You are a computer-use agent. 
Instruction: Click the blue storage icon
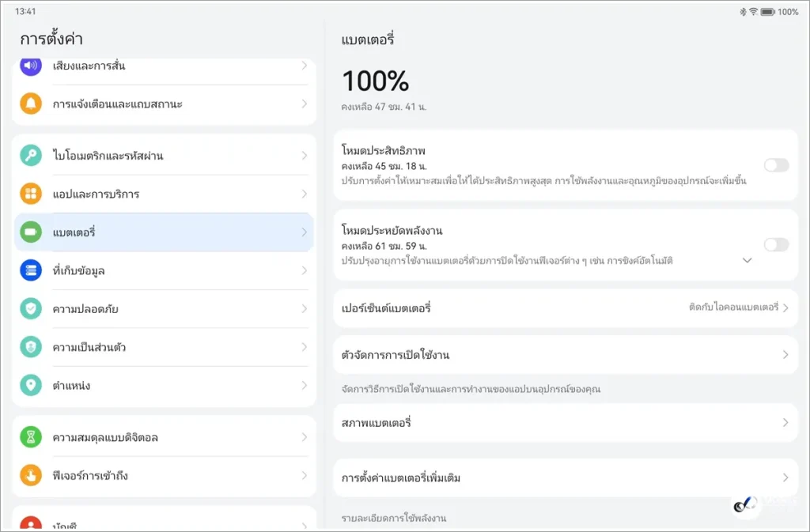(31, 270)
